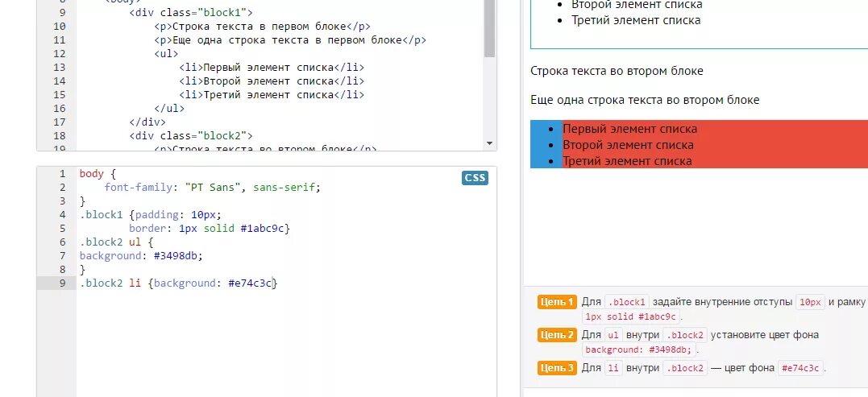
Task: Click HTML line 10 'Строка текста в первом блоке'
Action: click(x=263, y=27)
